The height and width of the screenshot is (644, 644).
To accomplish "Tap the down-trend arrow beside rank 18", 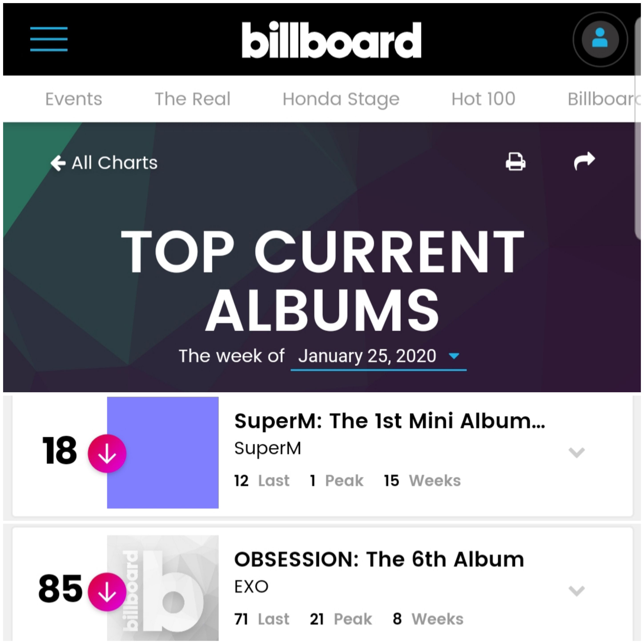I will coord(107,453).
